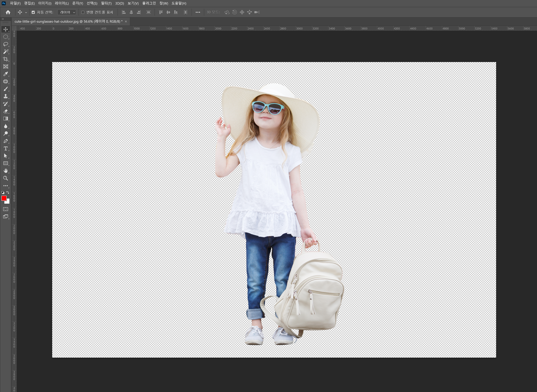Set the red foreground color swatch
537x392 pixels.
(x=4, y=198)
